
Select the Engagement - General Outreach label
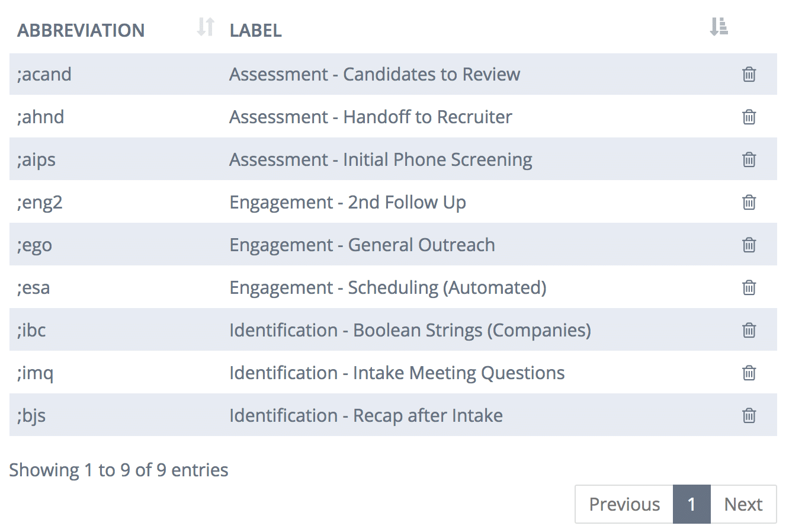tap(362, 245)
